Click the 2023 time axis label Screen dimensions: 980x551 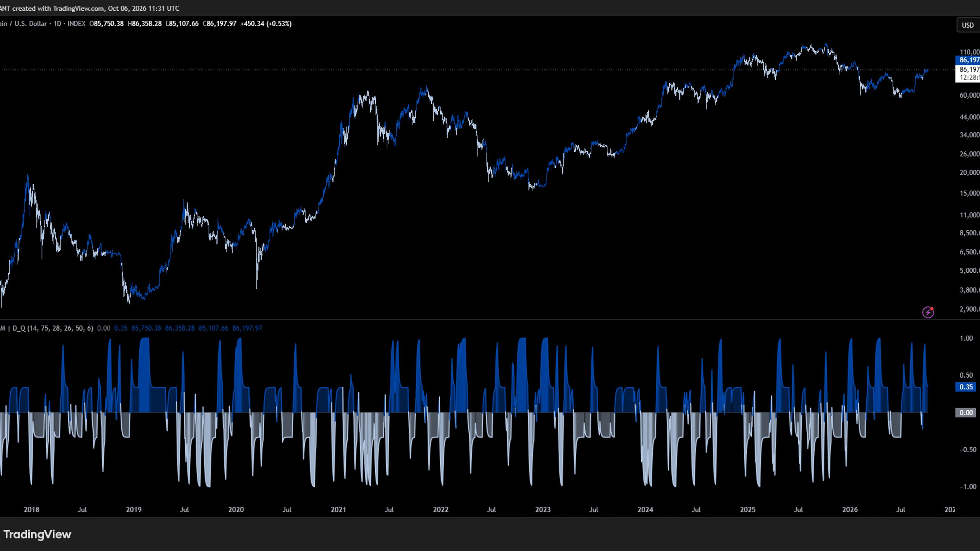542,509
